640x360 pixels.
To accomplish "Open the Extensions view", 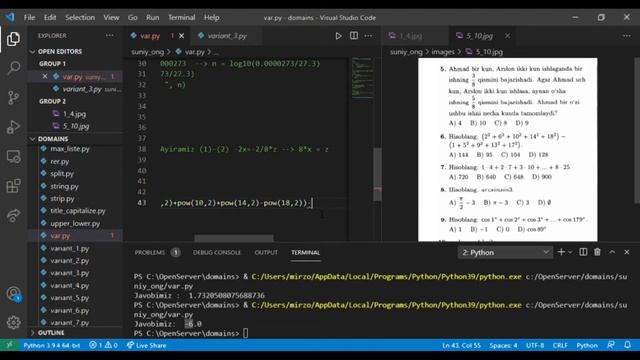I will [x=13, y=186].
